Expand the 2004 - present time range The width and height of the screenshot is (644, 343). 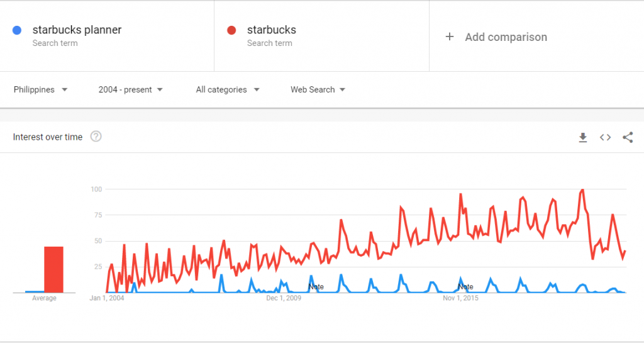click(130, 90)
